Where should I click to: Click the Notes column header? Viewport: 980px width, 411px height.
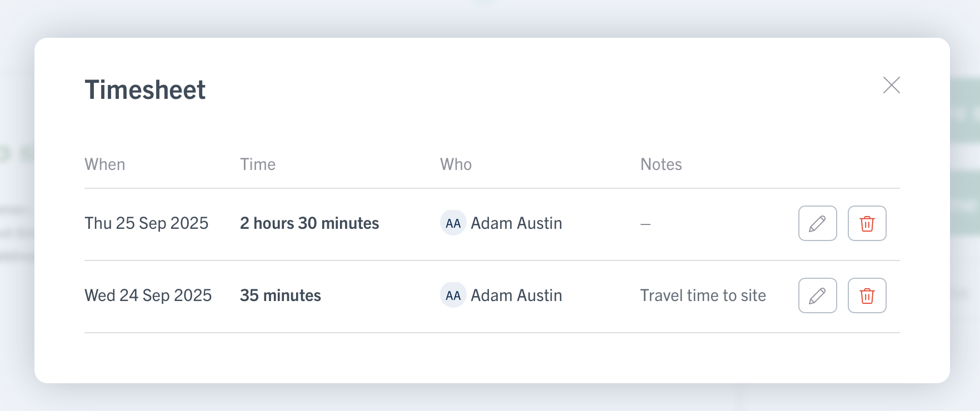point(661,164)
